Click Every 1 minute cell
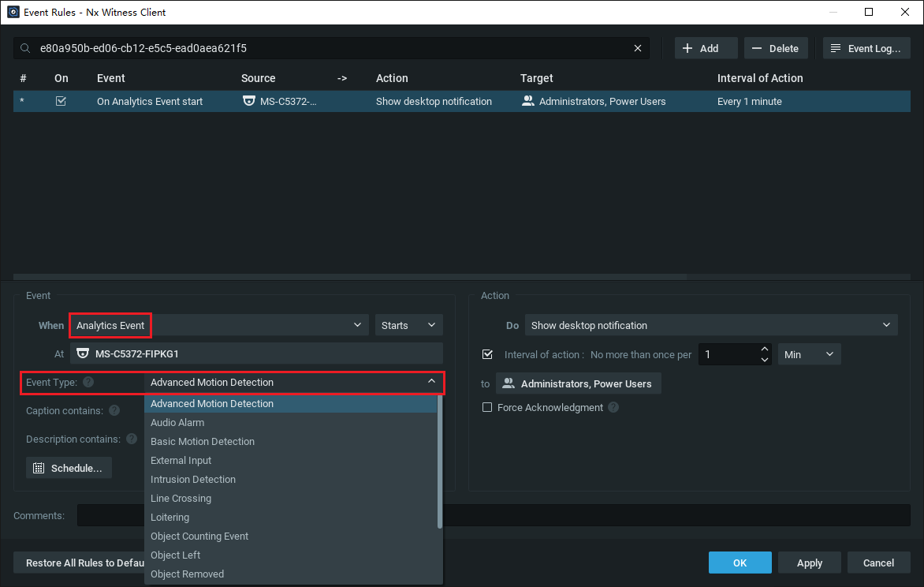 tap(750, 102)
